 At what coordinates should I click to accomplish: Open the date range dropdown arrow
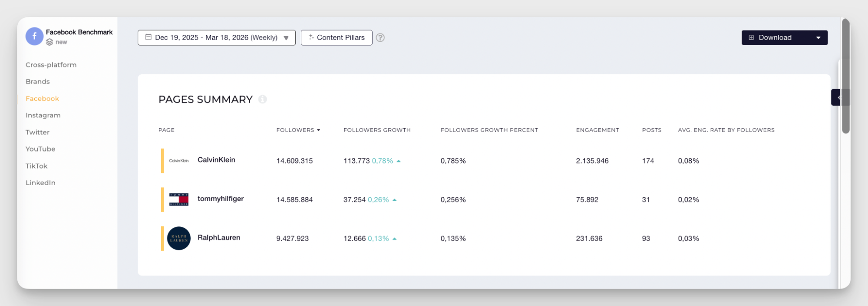pos(286,38)
